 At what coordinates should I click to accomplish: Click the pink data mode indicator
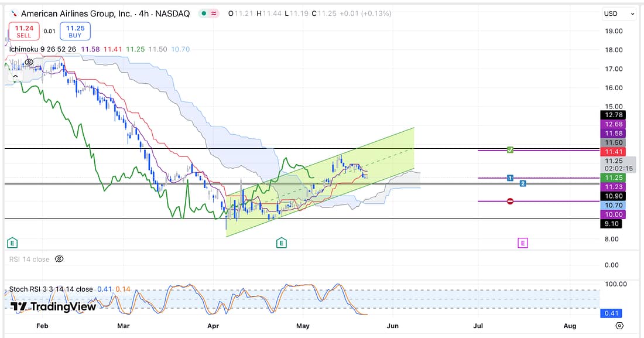215,13
